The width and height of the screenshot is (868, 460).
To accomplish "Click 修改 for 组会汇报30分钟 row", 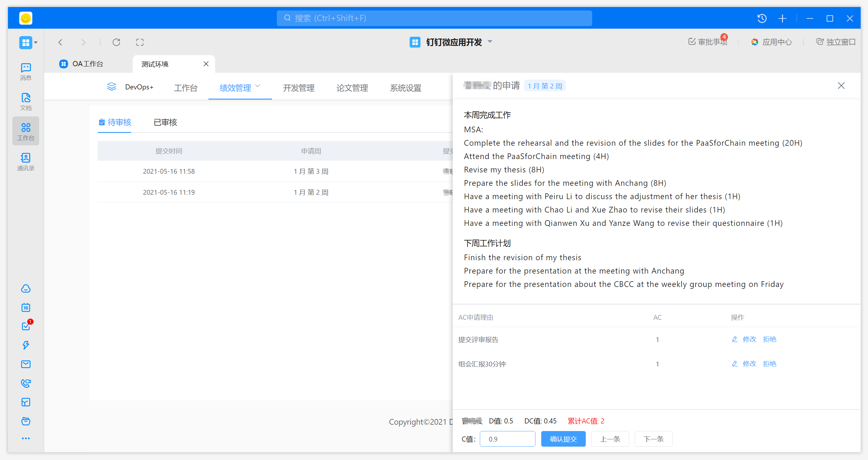I will pos(749,364).
